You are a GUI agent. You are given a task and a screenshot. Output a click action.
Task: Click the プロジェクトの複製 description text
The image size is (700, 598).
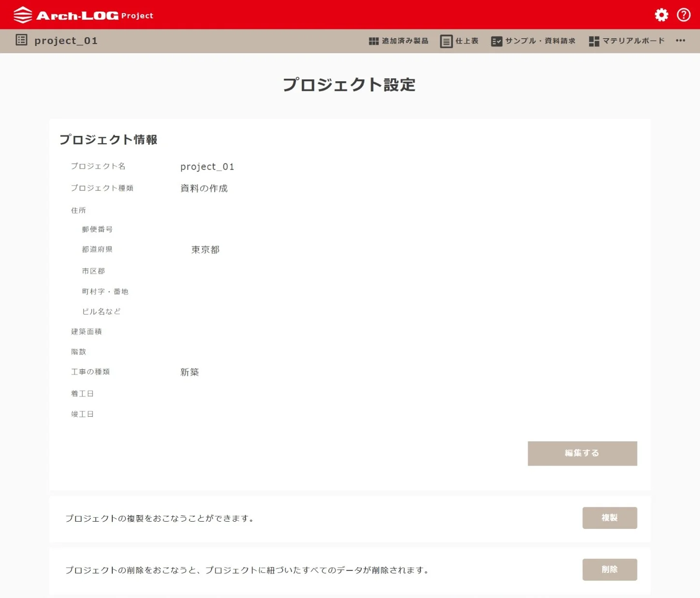click(x=160, y=518)
